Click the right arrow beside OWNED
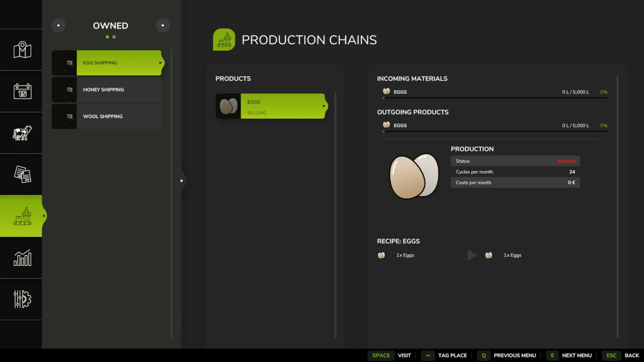The width and height of the screenshot is (644, 362). pos(163,25)
